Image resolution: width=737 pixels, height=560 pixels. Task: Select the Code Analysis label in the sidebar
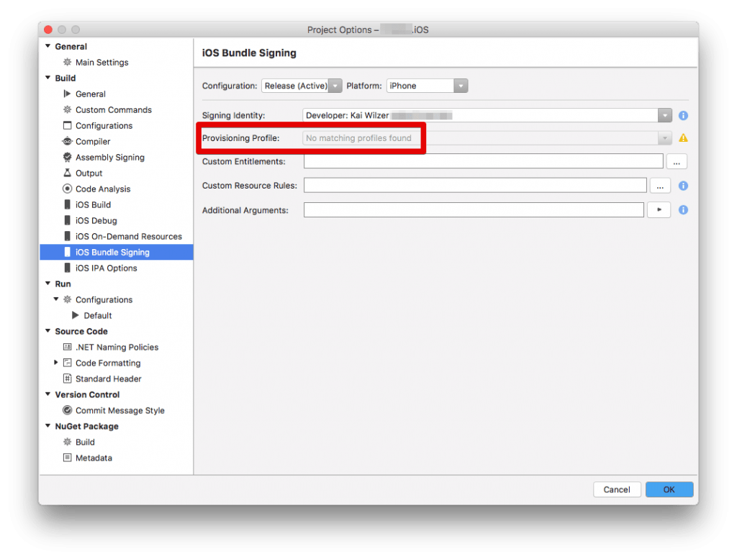(x=103, y=189)
